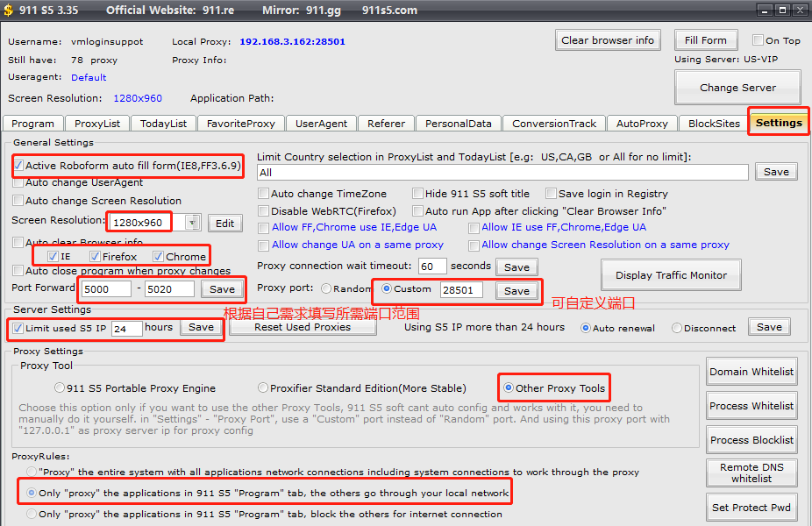
Task: Select 911 S5 Portable Proxy Engine
Action: [60, 388]
